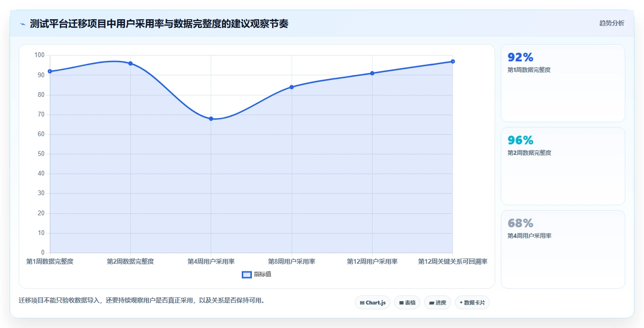
Task: Click the 92% stat card value
Action: point(520,58)
